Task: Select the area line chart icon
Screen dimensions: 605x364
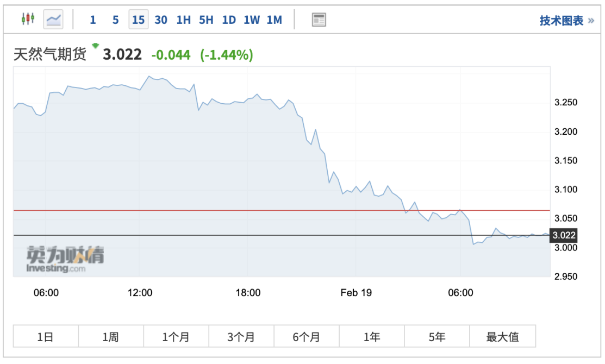Action: click(x=53, y=20)
